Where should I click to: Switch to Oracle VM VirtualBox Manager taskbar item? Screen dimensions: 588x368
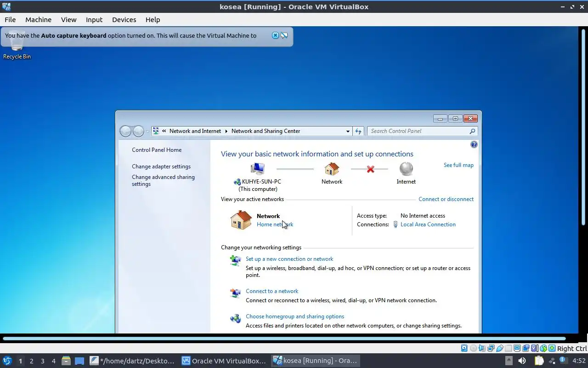click(x=224, y=361)
